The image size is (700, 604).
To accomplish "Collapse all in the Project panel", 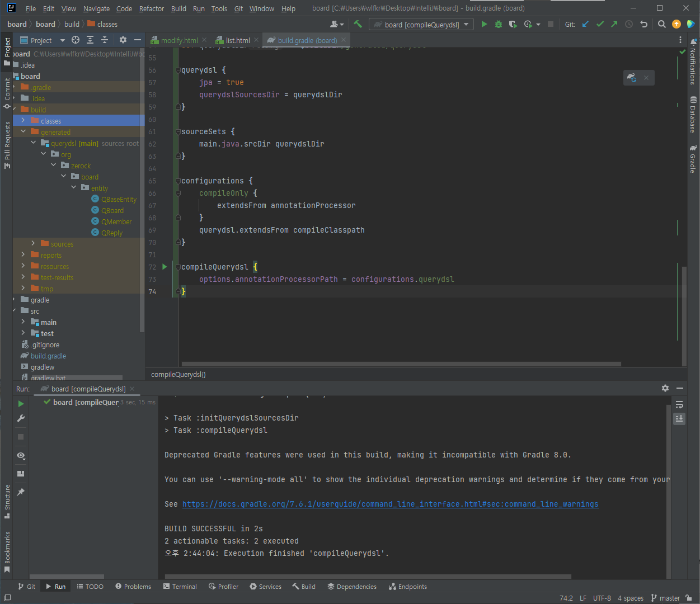I will click(x=104, y=40).
